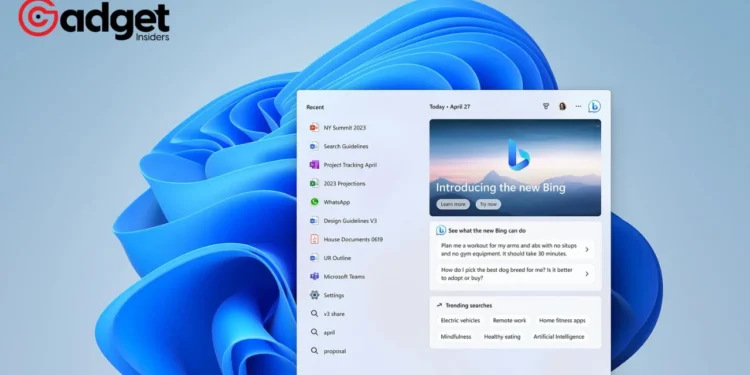Select the dog breed question prompt text
This screenshot has width=750, height=375.
pyautogui.click(x=507, y=274)
